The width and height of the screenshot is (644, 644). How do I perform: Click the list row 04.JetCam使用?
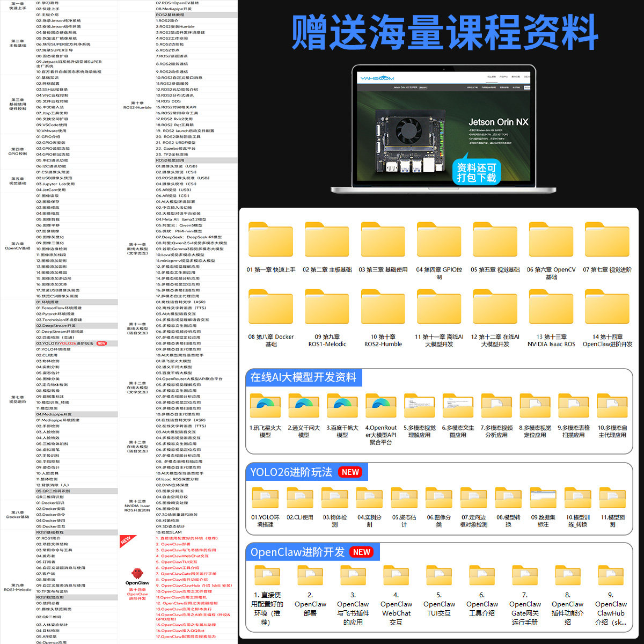tap(51, 190)
